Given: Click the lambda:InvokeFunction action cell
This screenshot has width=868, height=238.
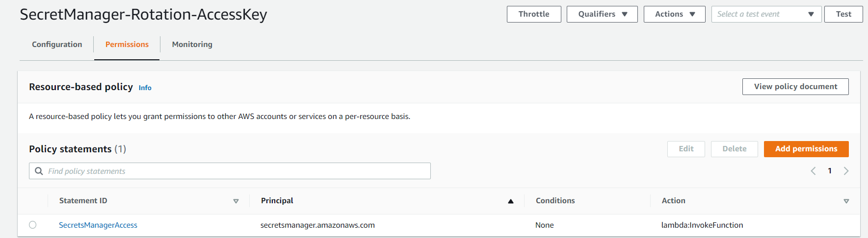Looking at the screenshot, I should point(702,225).
